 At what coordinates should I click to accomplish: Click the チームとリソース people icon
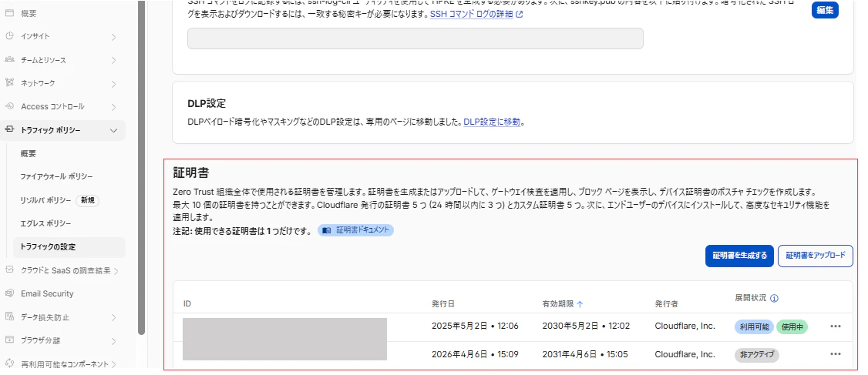pos(9,60)
